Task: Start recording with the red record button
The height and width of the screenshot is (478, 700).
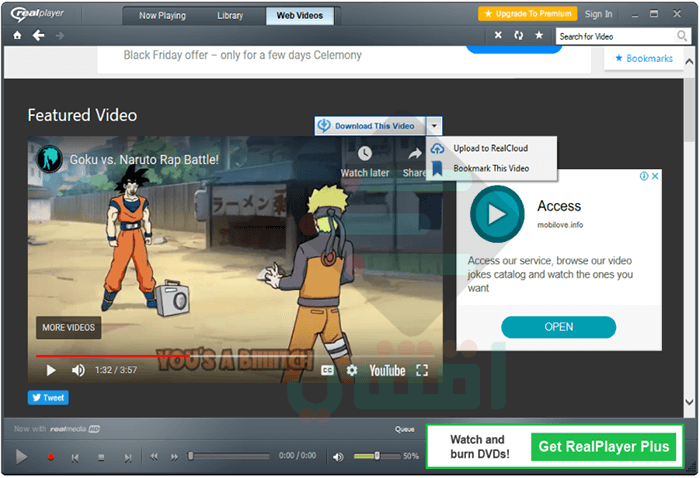Action: pos(51,457)
